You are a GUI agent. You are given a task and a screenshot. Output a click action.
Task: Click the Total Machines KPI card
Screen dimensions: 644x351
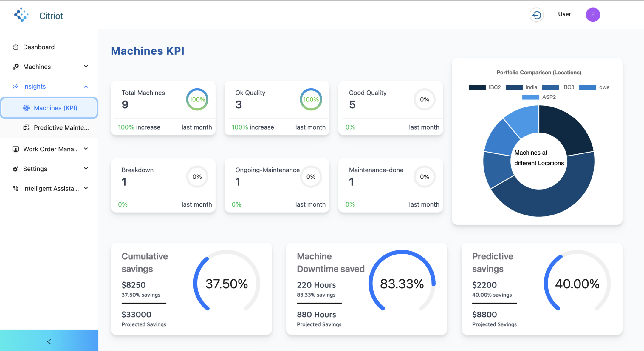[x=163, y=108]
